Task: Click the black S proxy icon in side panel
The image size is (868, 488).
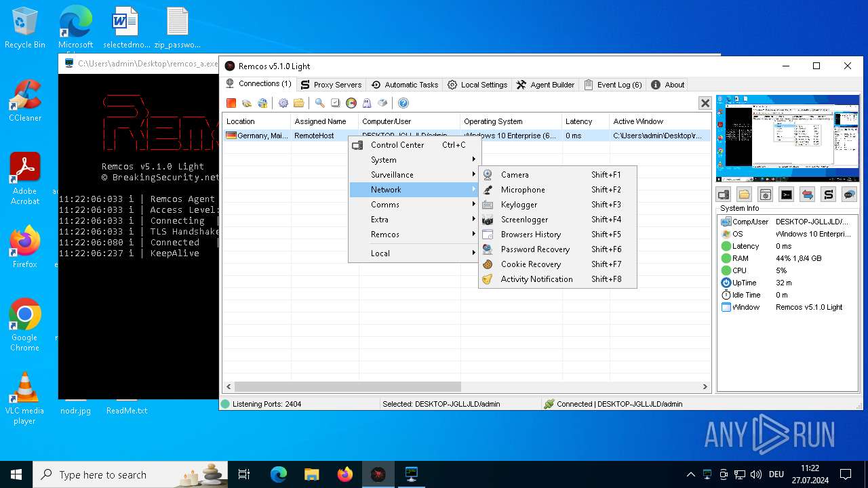Action: click(828, 195)
